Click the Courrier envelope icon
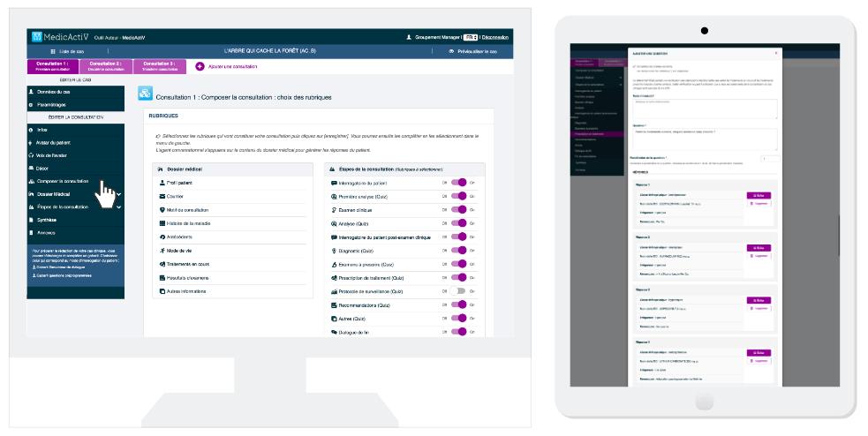The image size is (868, 436). [162, 197]
